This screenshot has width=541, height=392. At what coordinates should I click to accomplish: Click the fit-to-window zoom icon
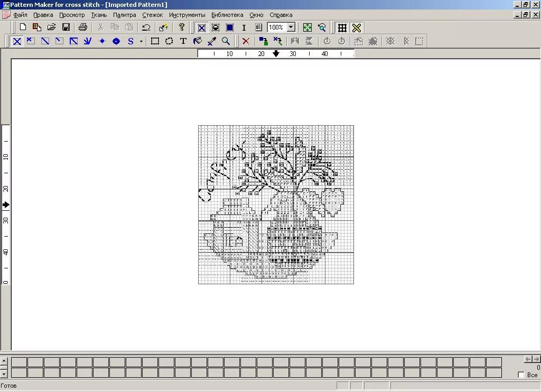307,27
